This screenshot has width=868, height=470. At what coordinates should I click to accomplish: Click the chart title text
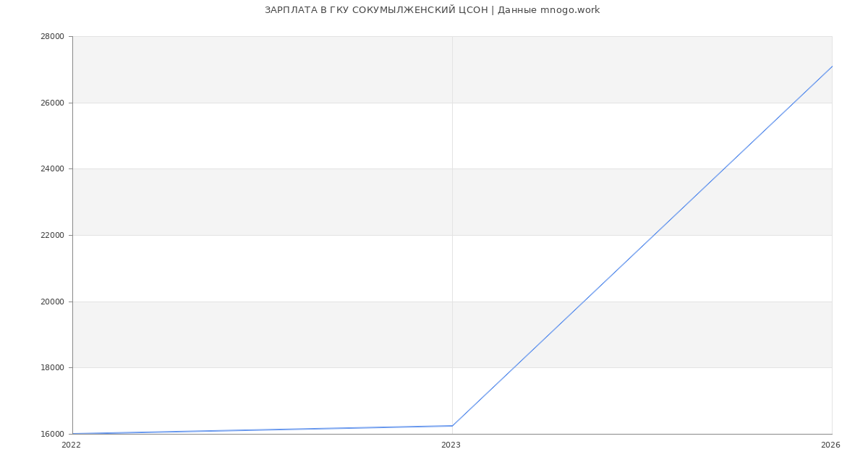(432, 10)
